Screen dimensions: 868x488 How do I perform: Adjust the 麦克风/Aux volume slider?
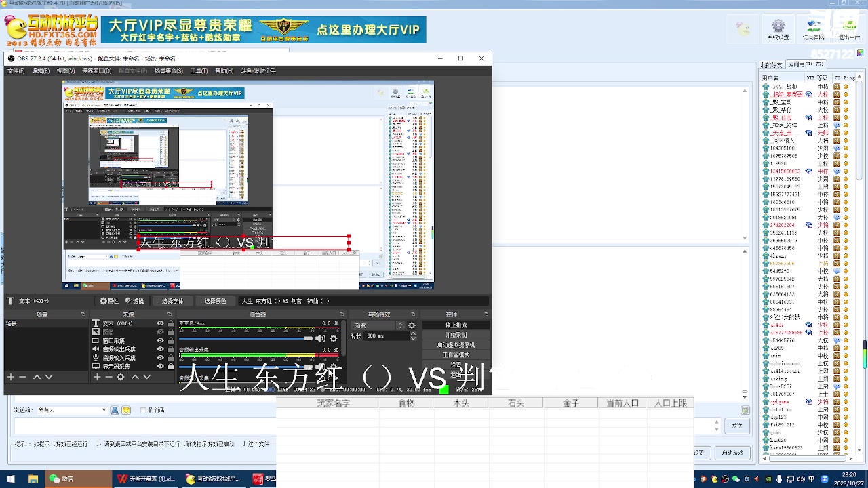tap(245, 338)
